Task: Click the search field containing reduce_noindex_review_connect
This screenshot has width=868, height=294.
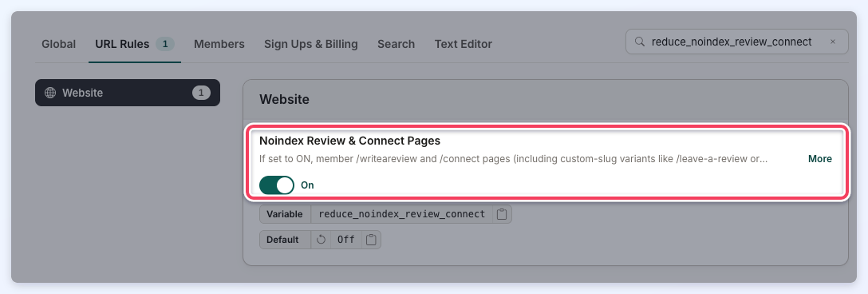Action: 737,42
